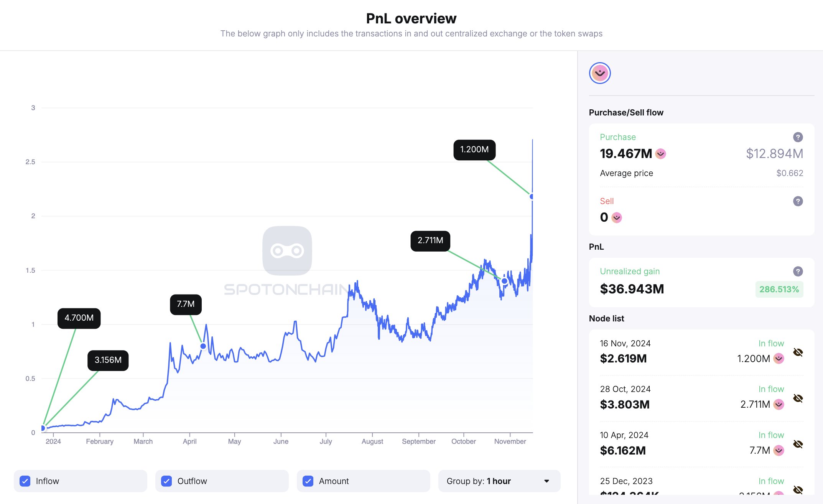
Task: Click the Purchase help question mark icon
Action: (798, 137)
